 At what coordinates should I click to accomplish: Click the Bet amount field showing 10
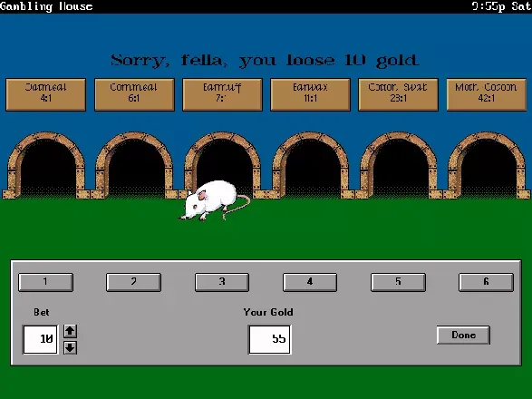(41, 339)
